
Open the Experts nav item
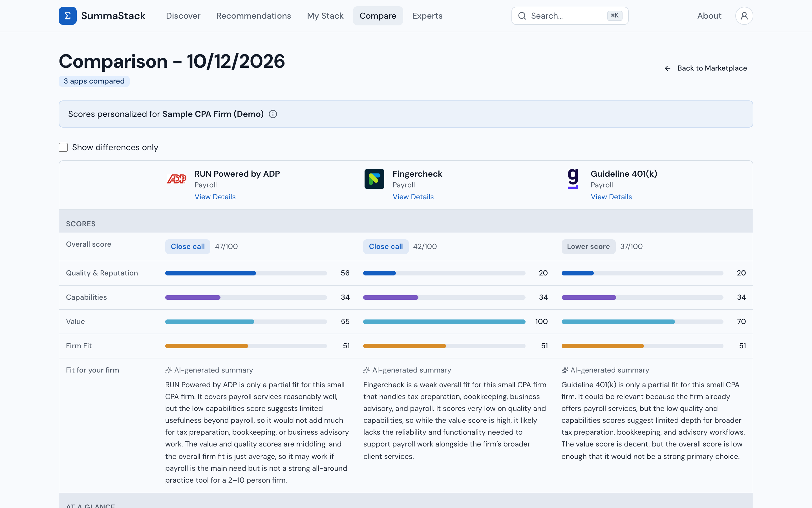(x=427, y=16)
